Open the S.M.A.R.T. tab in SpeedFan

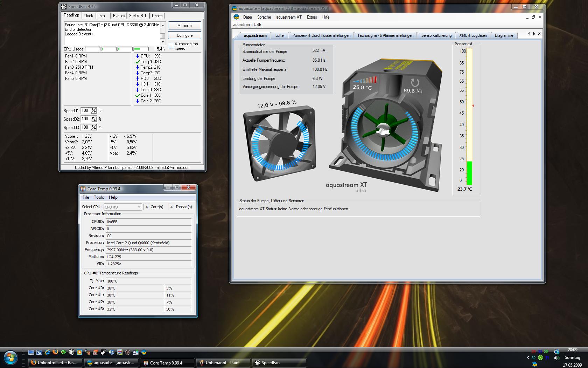[x=138, y=16]
